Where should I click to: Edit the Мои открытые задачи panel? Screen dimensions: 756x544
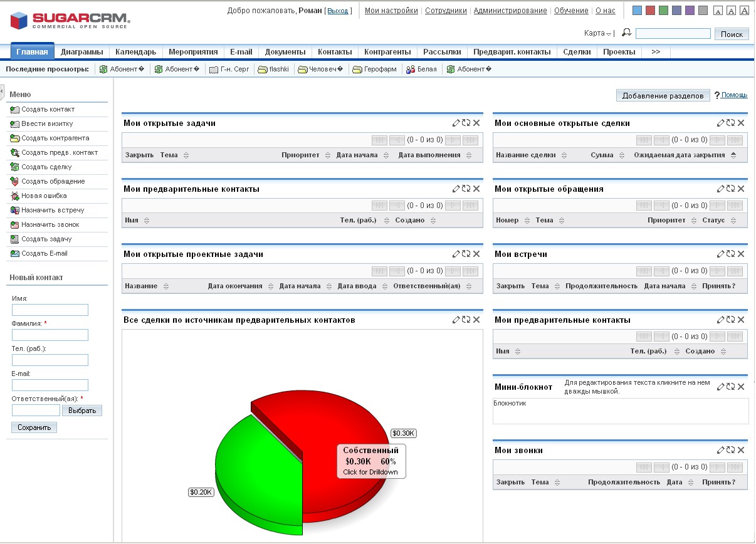(456, 123)
